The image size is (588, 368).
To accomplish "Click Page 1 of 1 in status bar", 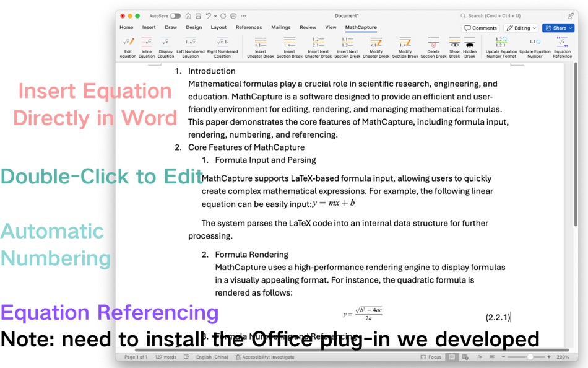I will tap(136, 357).
